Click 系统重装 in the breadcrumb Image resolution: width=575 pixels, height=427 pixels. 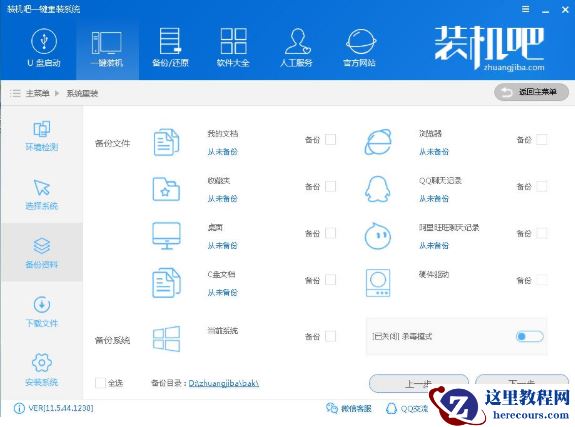coord(82,93)
